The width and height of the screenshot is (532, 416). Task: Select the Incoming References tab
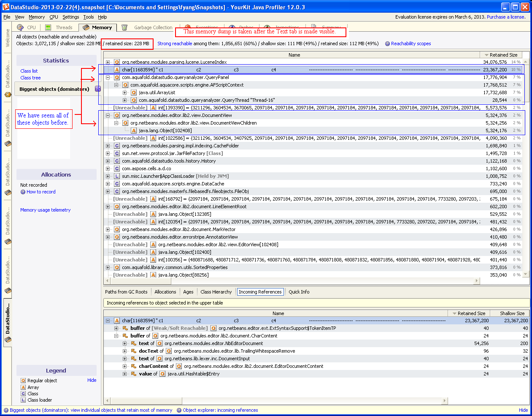(x=260, y=292)
